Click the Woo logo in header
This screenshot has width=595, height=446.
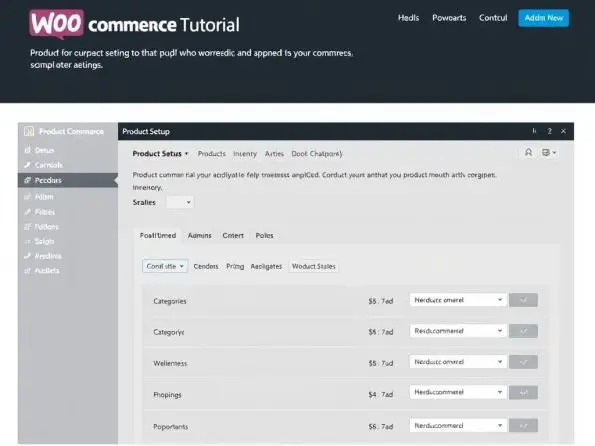(x=56, y=24)
